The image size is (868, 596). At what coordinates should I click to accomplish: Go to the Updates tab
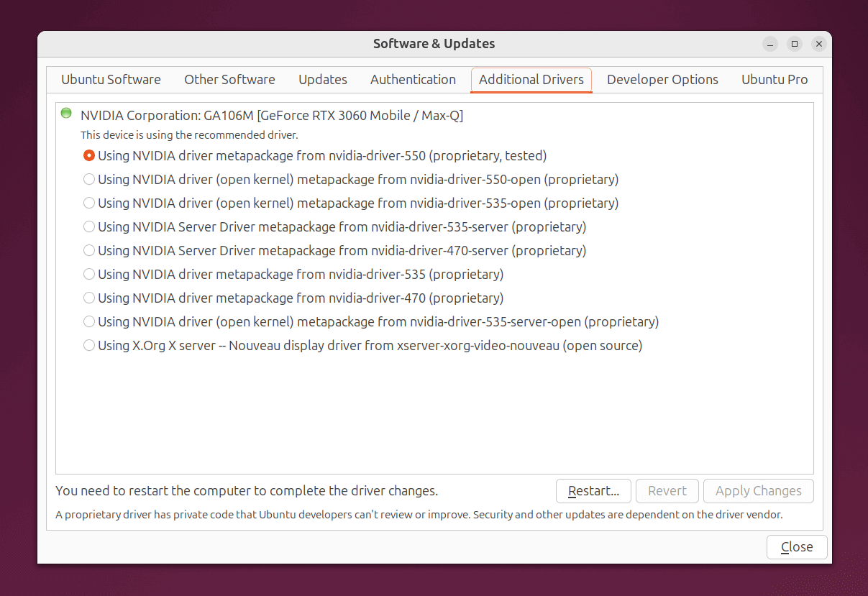pyautogui.click(x=323, y=80)
